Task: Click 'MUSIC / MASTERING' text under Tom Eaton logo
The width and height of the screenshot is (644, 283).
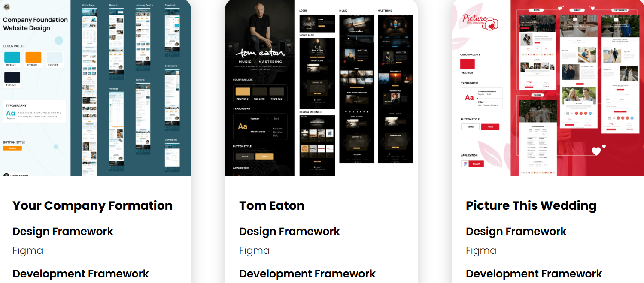Action: pyautogui.click(x=261, y=62)
